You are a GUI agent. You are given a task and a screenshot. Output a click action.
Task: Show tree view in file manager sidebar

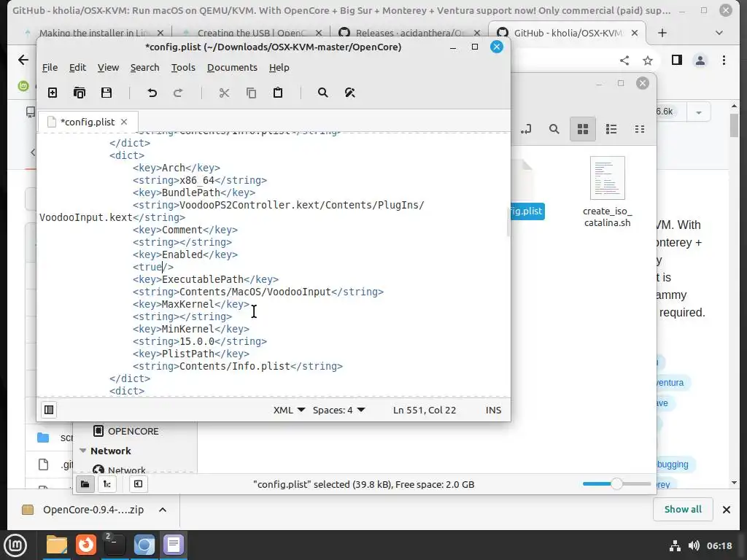pyautogui.click(x=107, y=484)
